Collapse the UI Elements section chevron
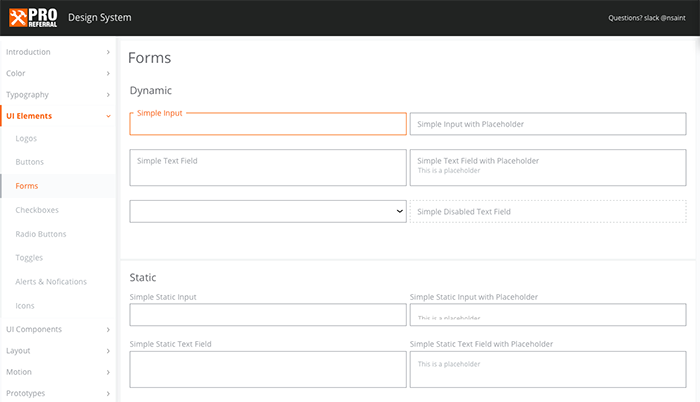The image size is (700, 402). tap(108, 116)
